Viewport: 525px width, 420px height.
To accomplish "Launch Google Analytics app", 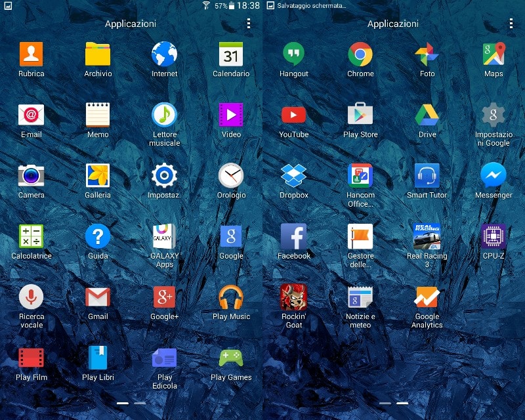I will pyautogui.click(x=427, y=297).
